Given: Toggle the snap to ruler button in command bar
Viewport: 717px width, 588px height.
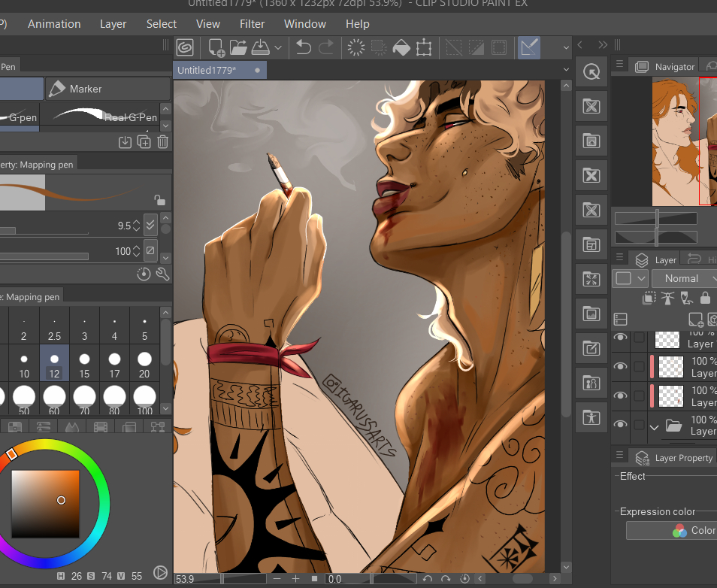Looking at the screenshot, I should coord(529,47).
